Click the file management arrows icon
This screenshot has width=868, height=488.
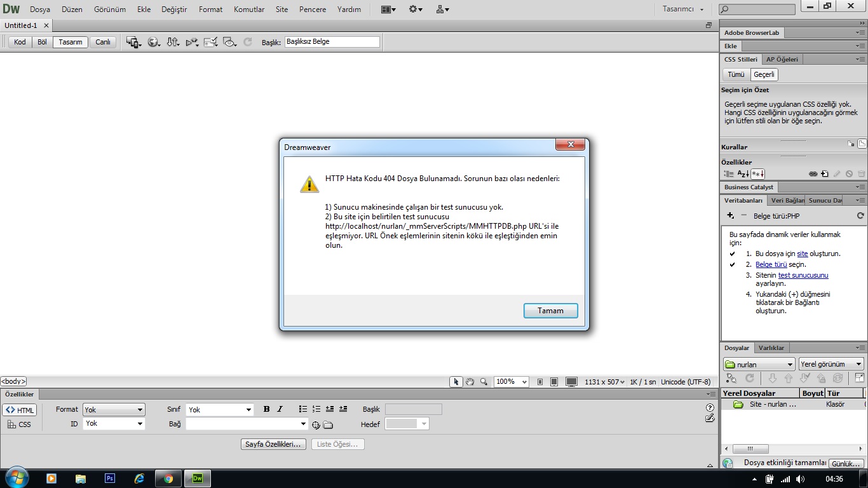coord(172,42)
